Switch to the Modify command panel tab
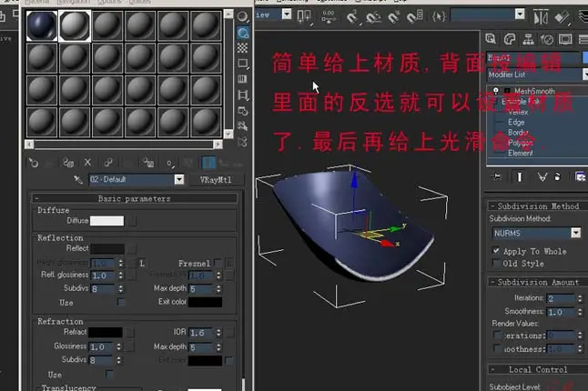 (510, 39)
